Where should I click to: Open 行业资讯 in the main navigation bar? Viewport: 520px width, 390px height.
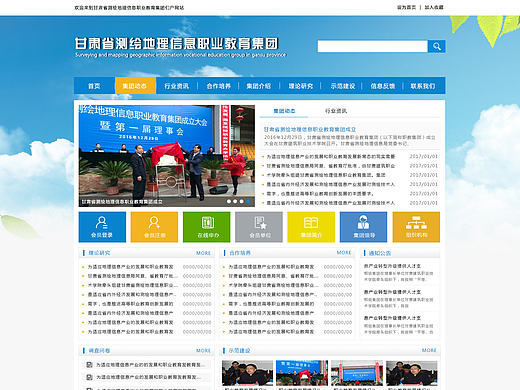[x=177, y=86]
